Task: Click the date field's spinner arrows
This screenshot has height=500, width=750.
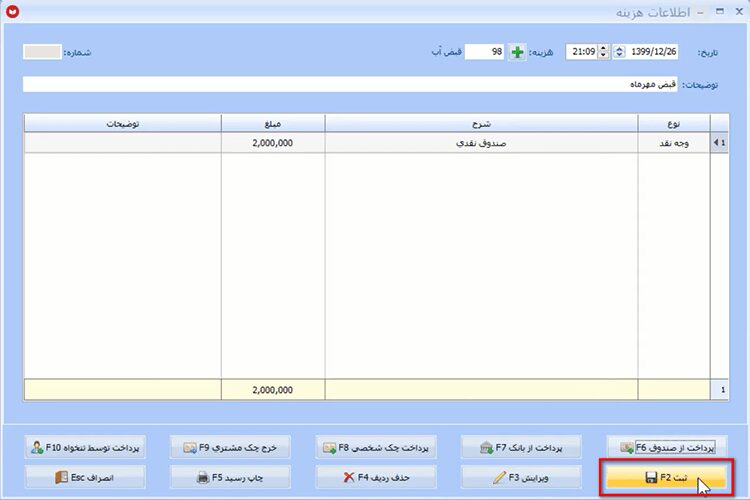Action: (619, 52)
